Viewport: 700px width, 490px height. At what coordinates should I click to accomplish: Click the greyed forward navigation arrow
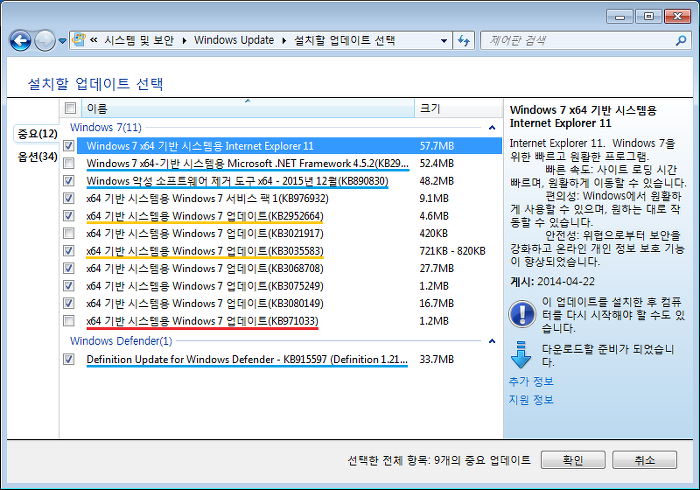[x=45, y=41]
